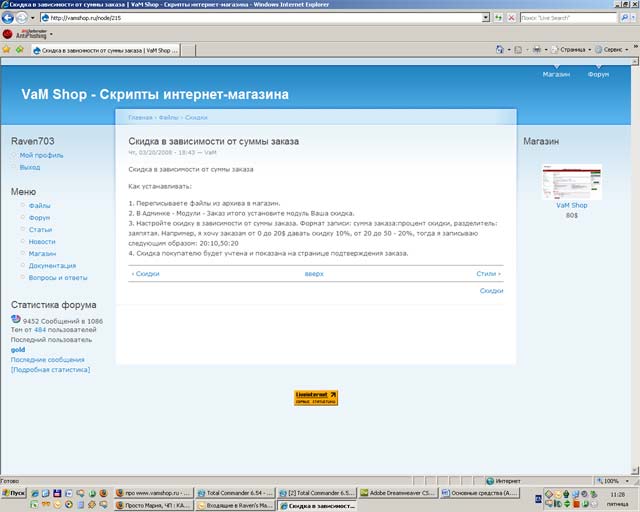Open Статьи in the left Меню
The image size is (640, 512).
coord(40,229)
